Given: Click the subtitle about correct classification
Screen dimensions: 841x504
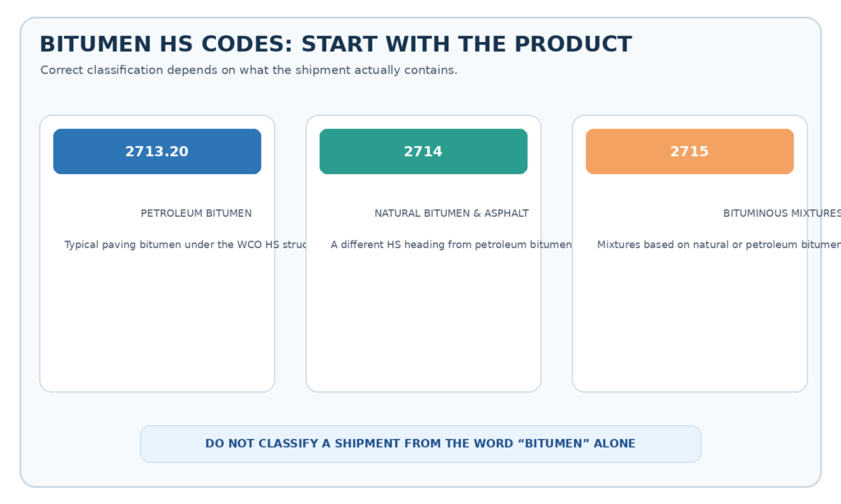Looking at the screenshot, I should click(x=249, y=71).
